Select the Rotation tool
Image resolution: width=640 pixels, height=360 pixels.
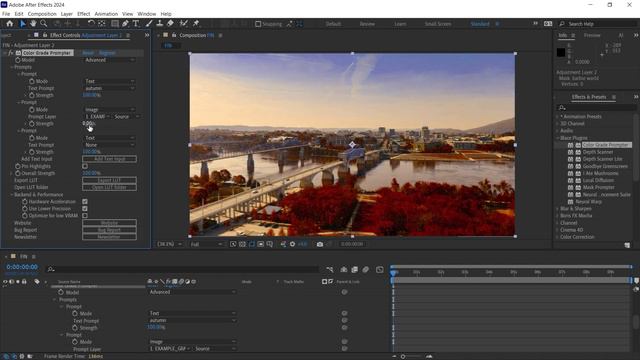click(x=91, y=24)
